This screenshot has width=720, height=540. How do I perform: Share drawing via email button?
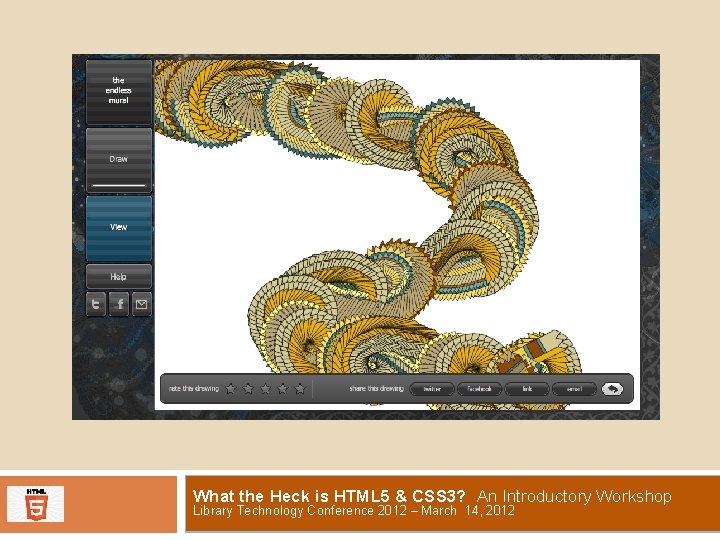pyautogui.click(x=574, y=389)
